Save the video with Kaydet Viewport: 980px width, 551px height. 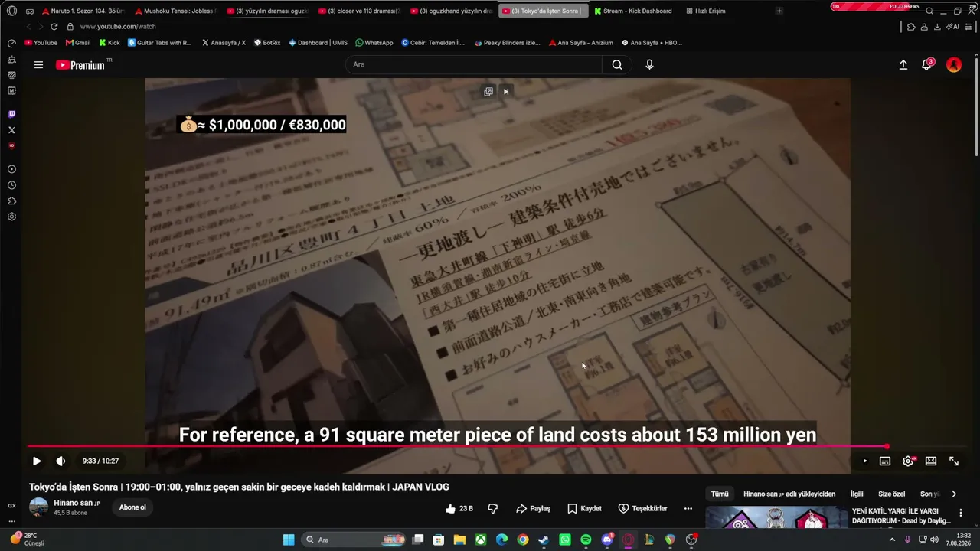click(584, 508)
